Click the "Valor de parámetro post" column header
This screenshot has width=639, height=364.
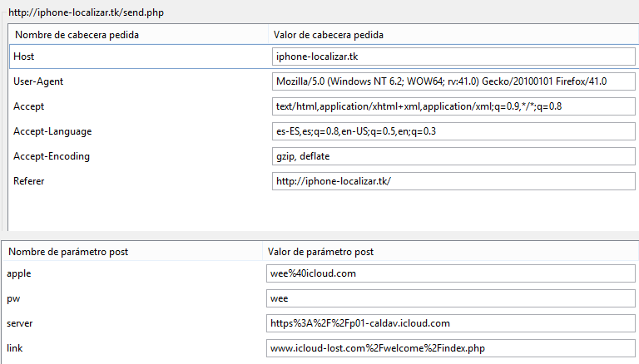(x=320, y=252)
